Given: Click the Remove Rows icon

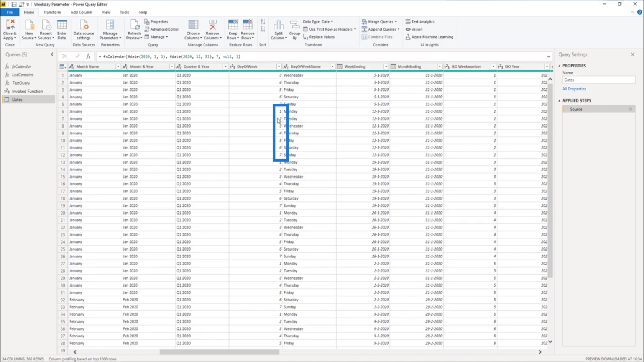Looking at the screenshot, I should (248, 25).
